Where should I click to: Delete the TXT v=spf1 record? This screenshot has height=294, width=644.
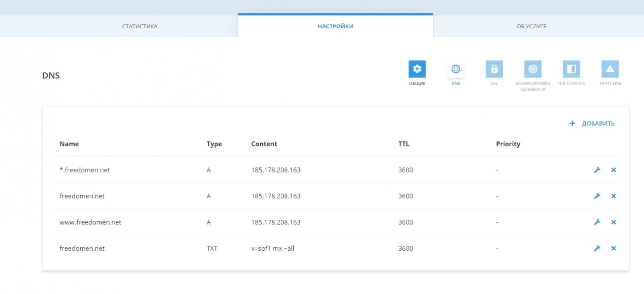click(x=614, y=249)
